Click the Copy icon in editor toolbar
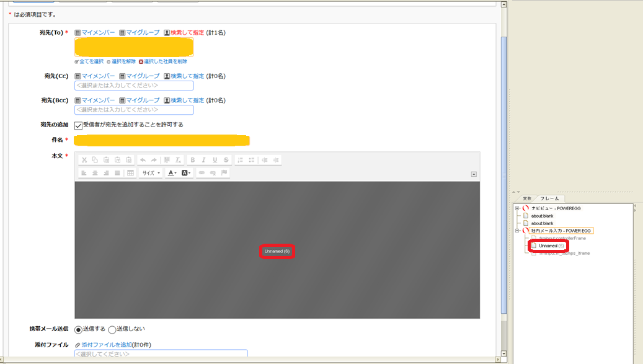The height and width of the screenshot is (364, 643). [x=95, y=160]
